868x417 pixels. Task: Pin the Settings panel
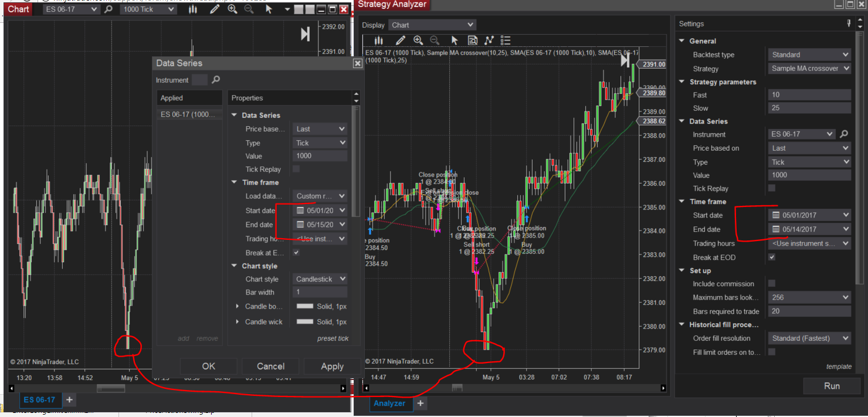point(849,23)
